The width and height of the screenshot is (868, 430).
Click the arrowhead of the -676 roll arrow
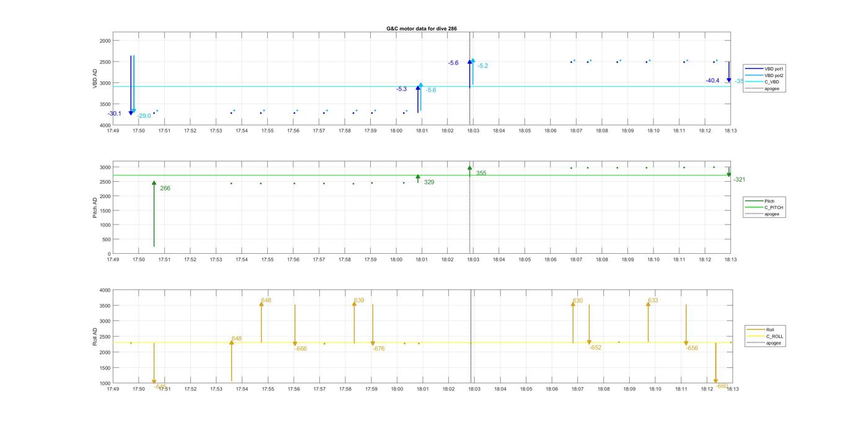373,343
